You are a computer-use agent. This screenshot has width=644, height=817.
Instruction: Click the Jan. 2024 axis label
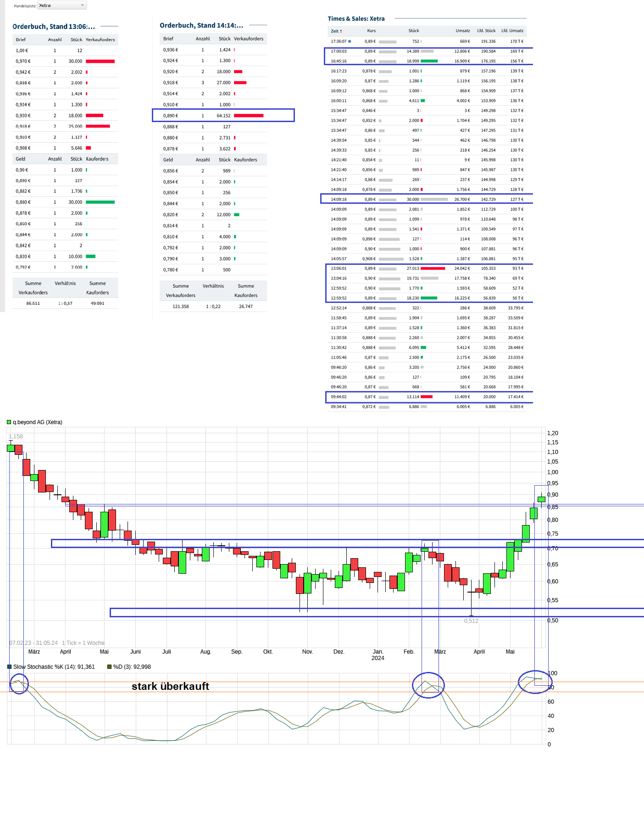378,655
